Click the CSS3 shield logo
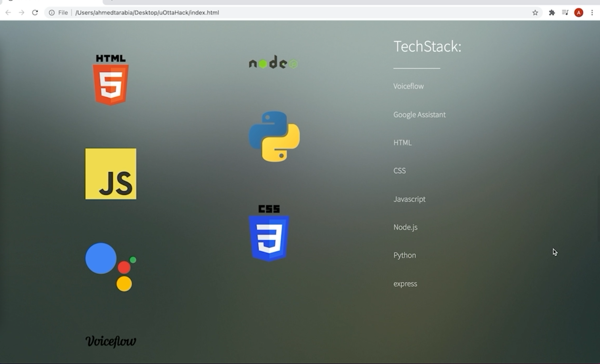Viewport: 600px width, 364px height. tap(269, 234)
